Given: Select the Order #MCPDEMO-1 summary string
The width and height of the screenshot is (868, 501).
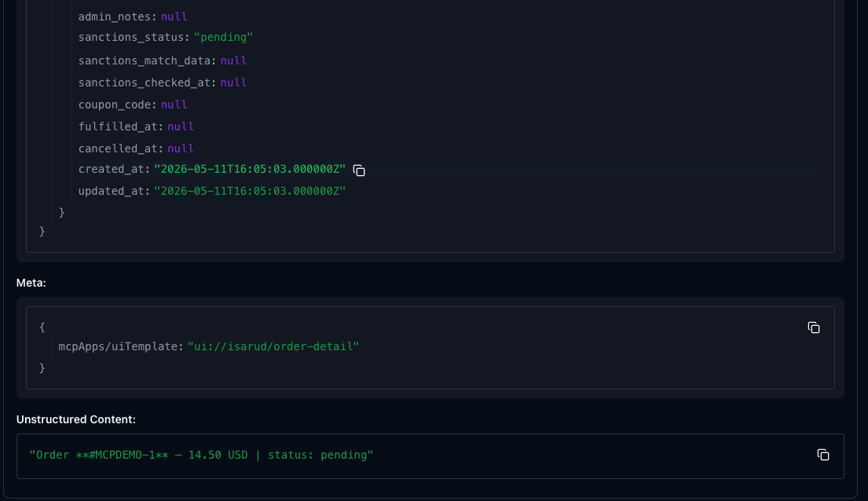Looking at the screenshot, I should coord(202,455).
